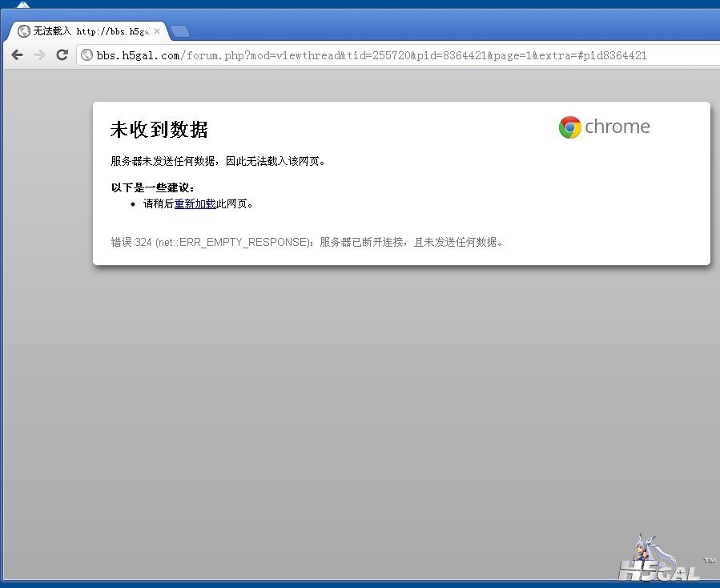Click the small white triangle above the tab strip
Viewport: 720px width, 588px height.
pyautogui.click(x=23, y=5)
